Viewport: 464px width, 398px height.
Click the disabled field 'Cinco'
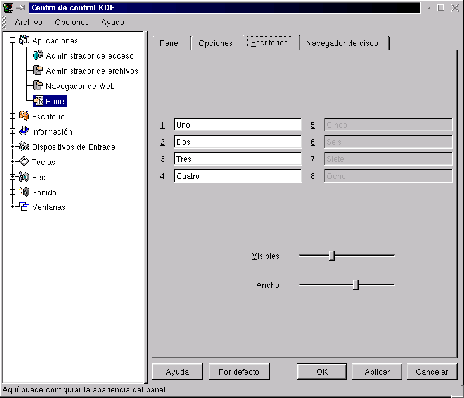click(x=388, y=125)
